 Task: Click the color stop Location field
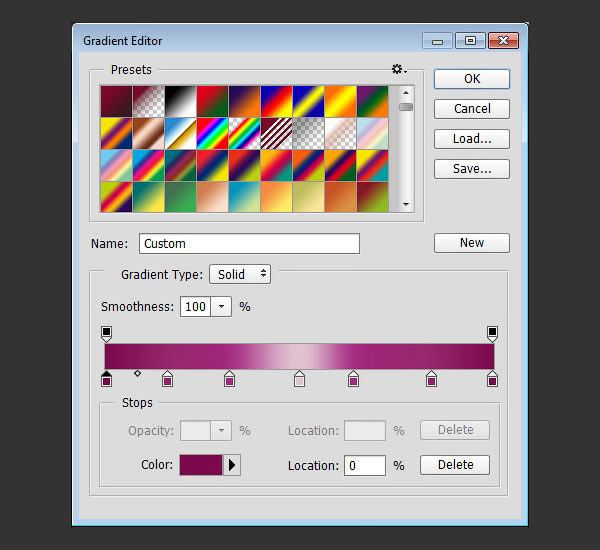pyautogui.click(x=365, y=465)
